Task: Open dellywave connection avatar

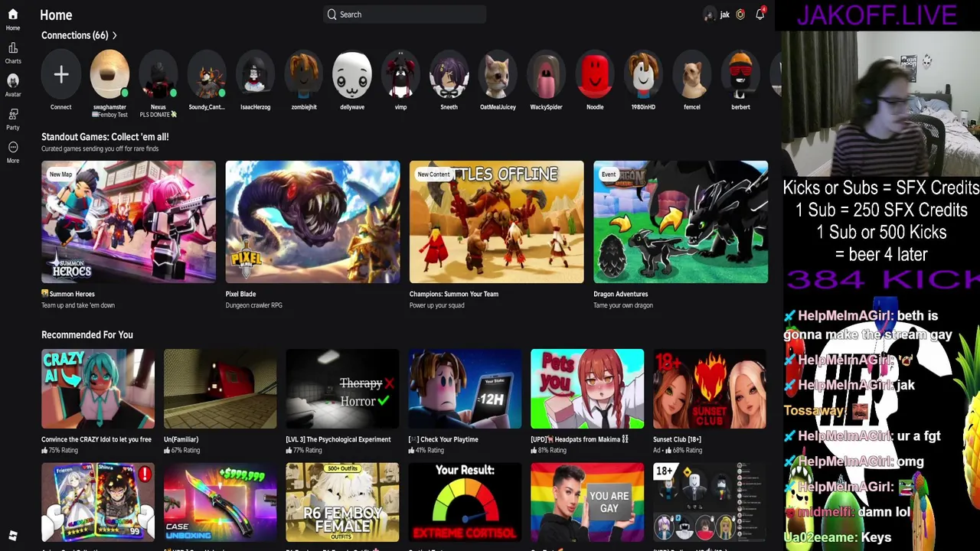Action: pos(352,74)
